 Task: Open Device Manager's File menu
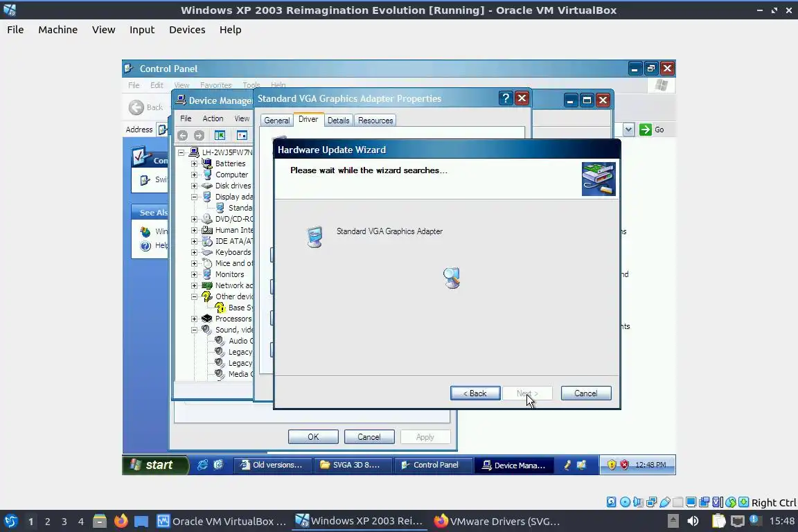pyautogui.click(x=186, y=118)
